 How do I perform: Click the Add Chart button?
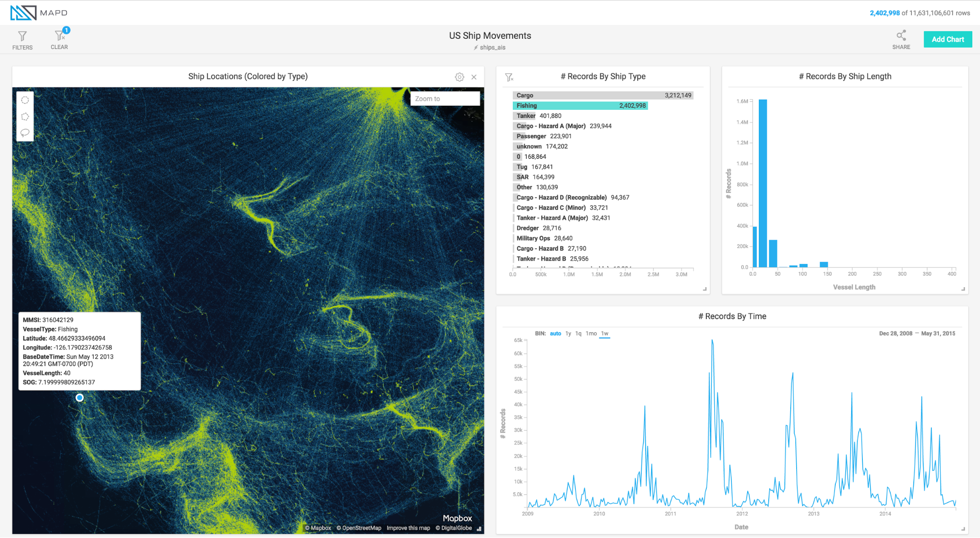coord(948,39)
